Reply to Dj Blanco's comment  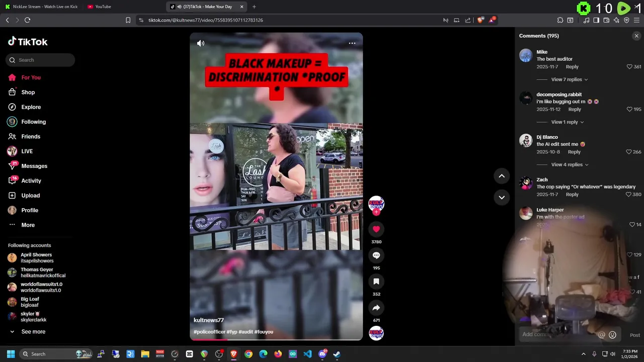(x=574, y=152)
